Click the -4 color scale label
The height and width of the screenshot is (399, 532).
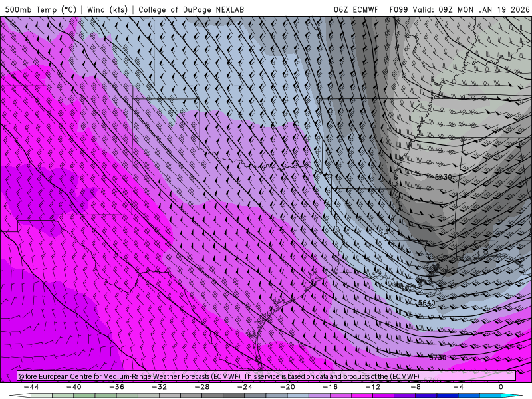(x=458, y=387)
